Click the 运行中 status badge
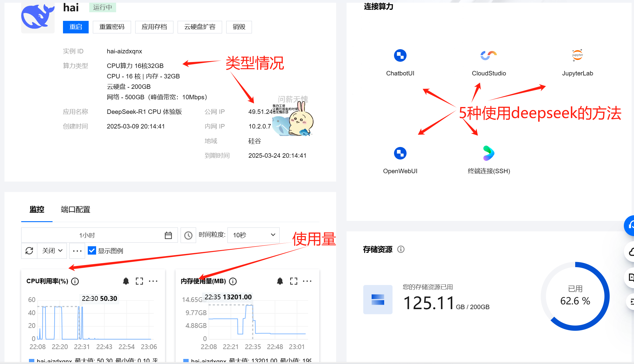The width and height of the screenshot is (634, 364). pyautogui.click(x=103, y=7)
